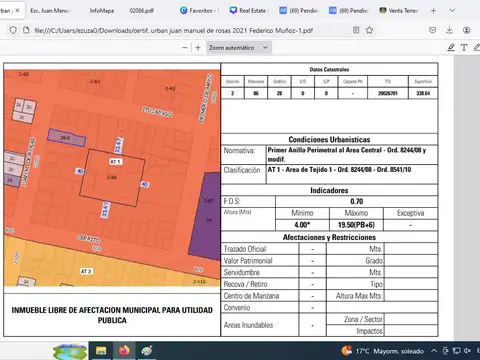This screenshot has height=360, width=480.
Task: Close the first browser tab
Action: click(17, 11)
